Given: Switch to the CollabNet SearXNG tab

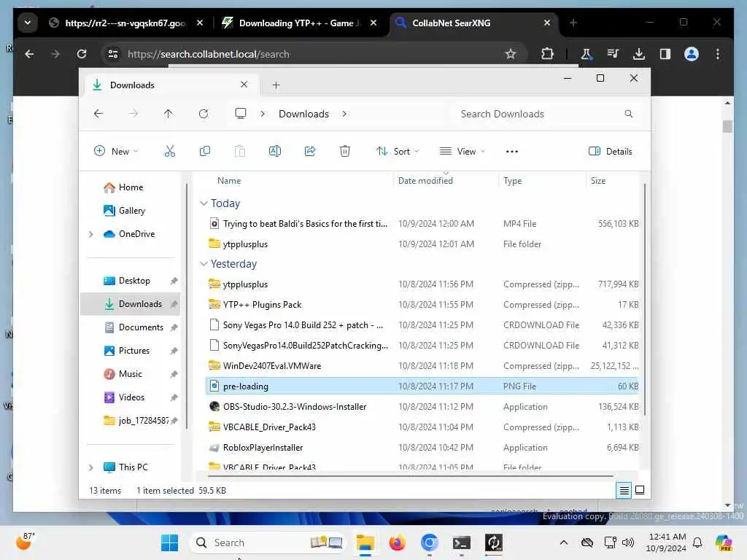Looking at the screenshot, I should tap(474, 23).
